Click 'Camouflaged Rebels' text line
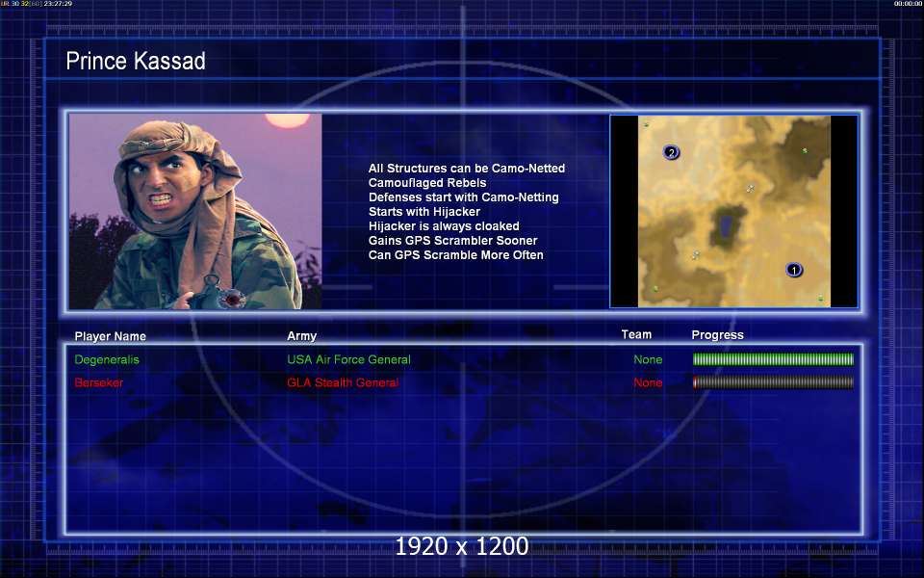Screen dimensions: 924x578 (427, 183)
